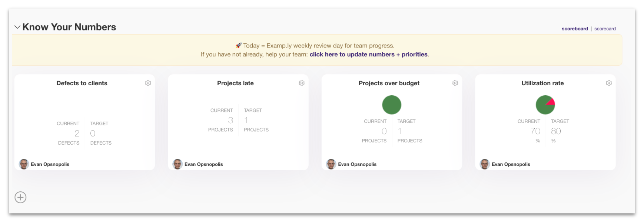
Task: Open settings gear on Projects over budget card
Action: (x=455, y=83)
